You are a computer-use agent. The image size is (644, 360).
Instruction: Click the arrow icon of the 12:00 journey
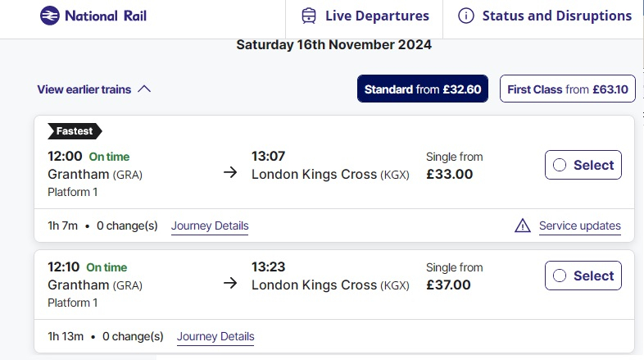(230, 172)
